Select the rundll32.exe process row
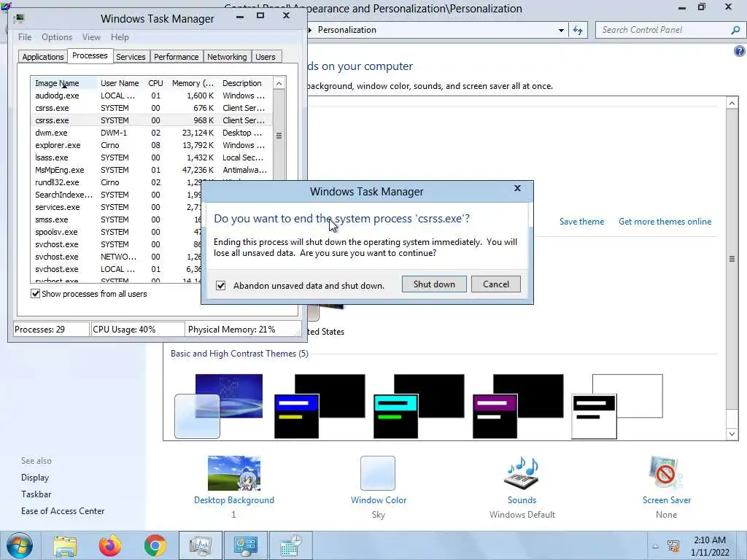This screenshot has width=747, height=560. tap(117, 182)
